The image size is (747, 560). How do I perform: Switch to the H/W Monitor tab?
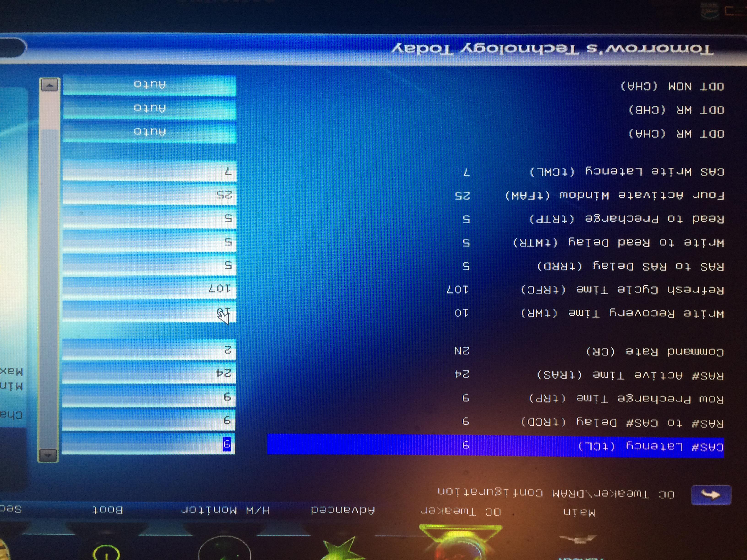point(225,510)
